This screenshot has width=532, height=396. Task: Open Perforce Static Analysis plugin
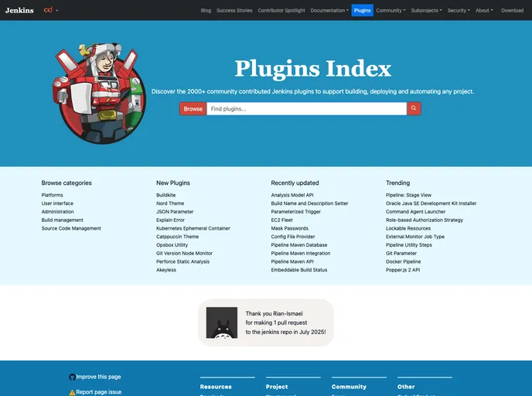click(182, 261)
